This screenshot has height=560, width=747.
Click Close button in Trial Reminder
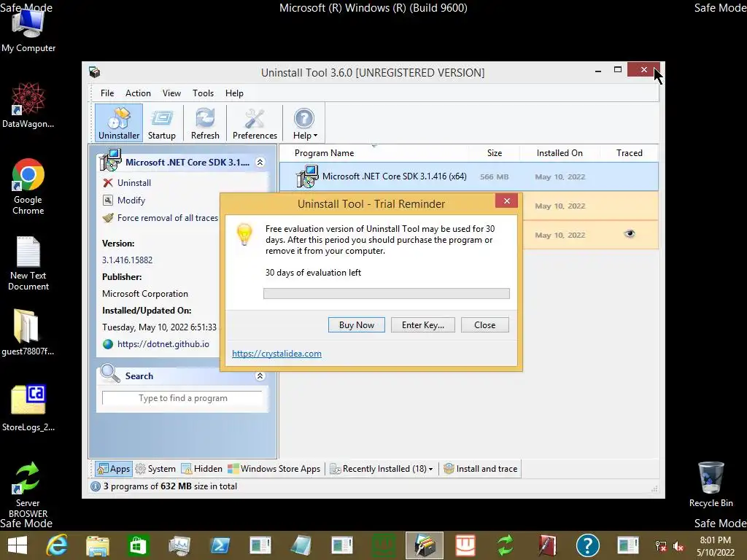point(484,325)
